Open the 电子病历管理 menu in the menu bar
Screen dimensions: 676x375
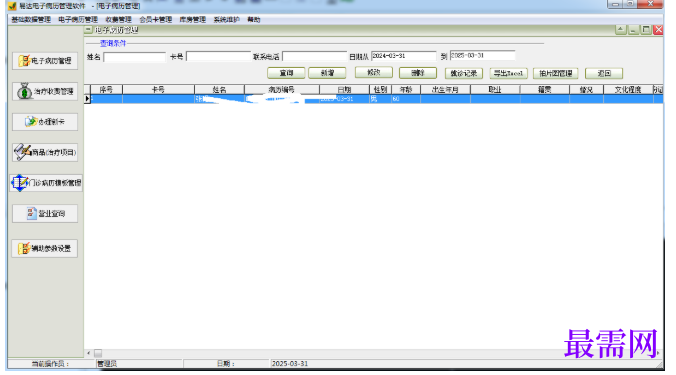78,19
